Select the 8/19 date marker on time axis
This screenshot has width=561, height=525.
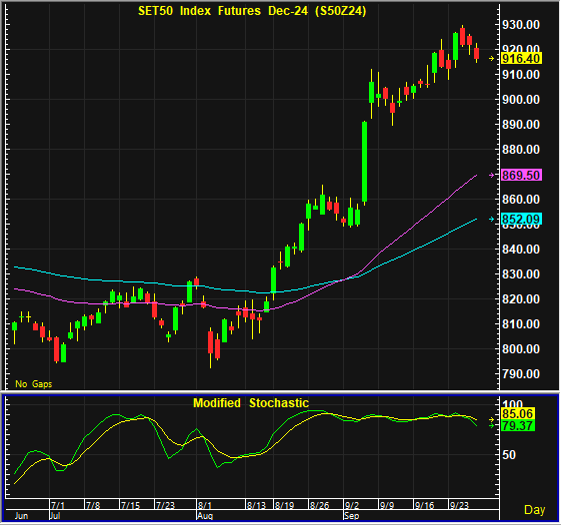[x=284, y=505]
